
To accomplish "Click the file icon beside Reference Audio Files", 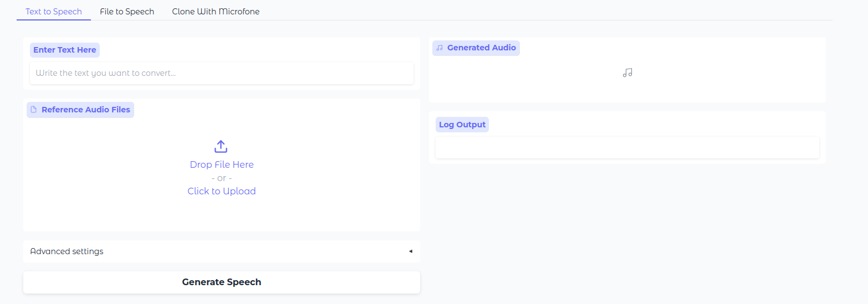I will coord(34,110).
